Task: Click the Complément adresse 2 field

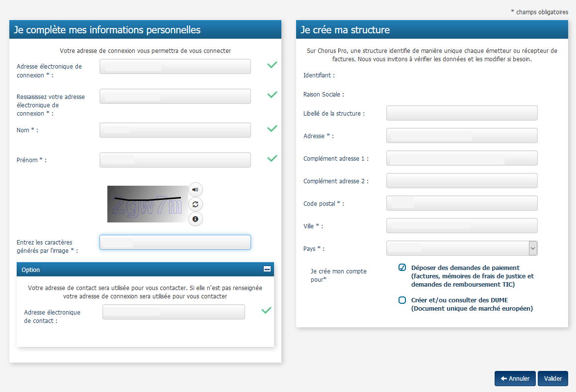Action: 462,181
